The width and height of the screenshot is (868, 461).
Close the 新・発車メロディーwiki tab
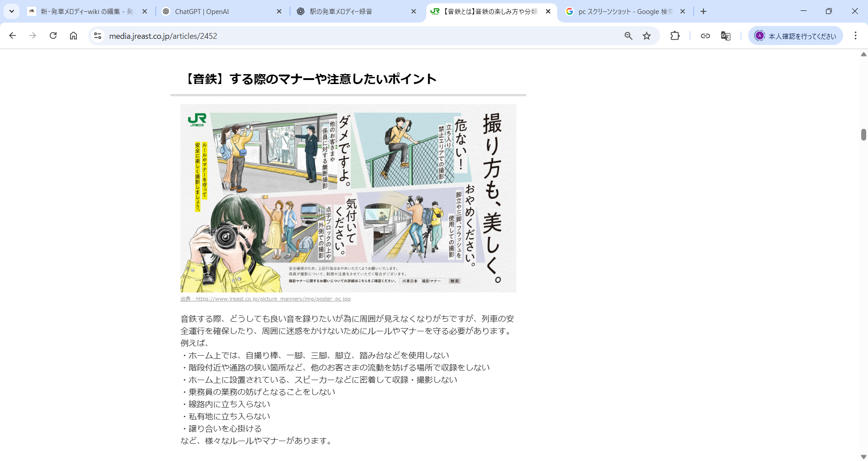(145, 11)
